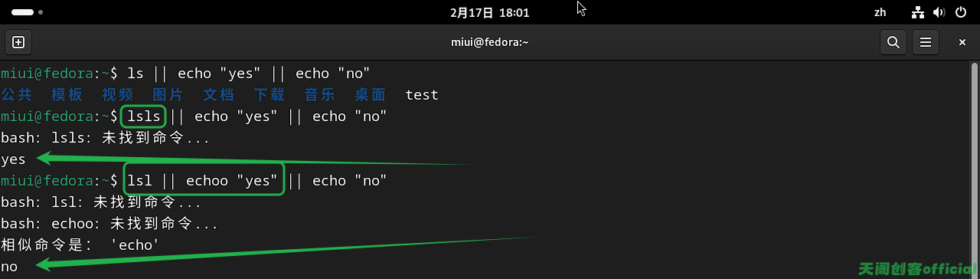
Task: Click the 桌面 directory name
Action: click(x=371, y=95)
